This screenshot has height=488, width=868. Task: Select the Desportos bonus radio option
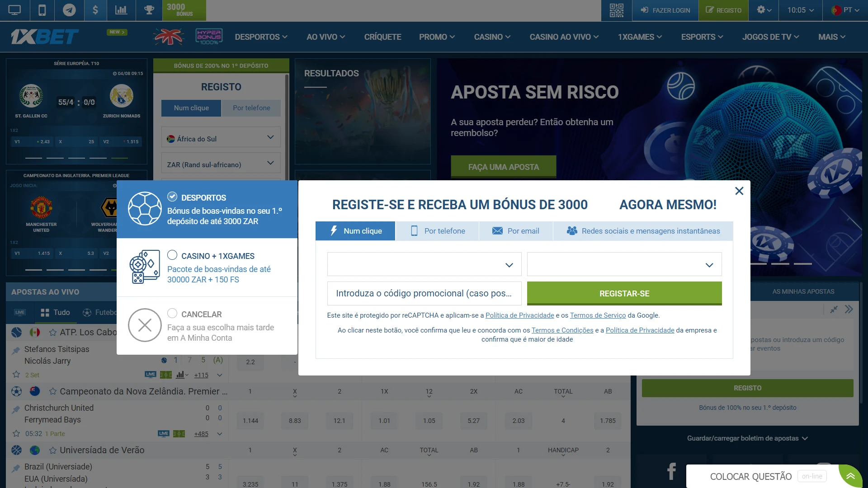(x=172, y=197)
